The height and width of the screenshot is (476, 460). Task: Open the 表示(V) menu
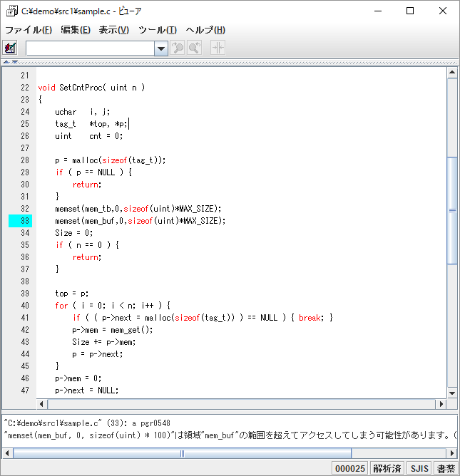tap(114, 30)
